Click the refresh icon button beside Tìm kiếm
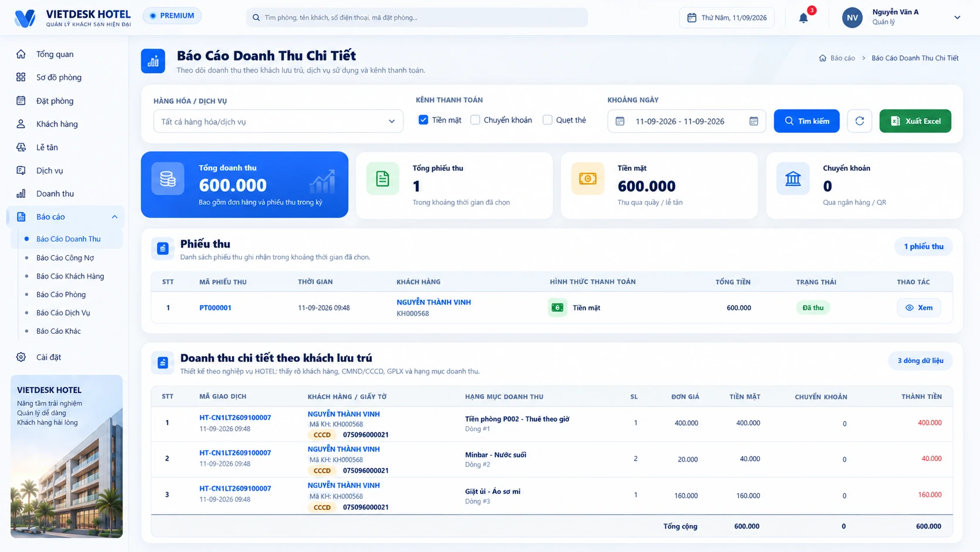 click(x=859, y=121)
